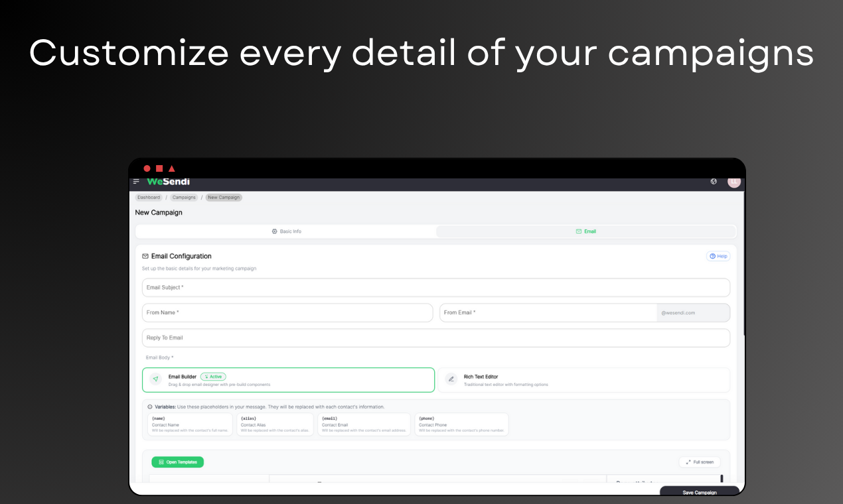Click the Rich Text Editor pencil icon
Viewport: 843px width, 504px height.
coord(451,379)
